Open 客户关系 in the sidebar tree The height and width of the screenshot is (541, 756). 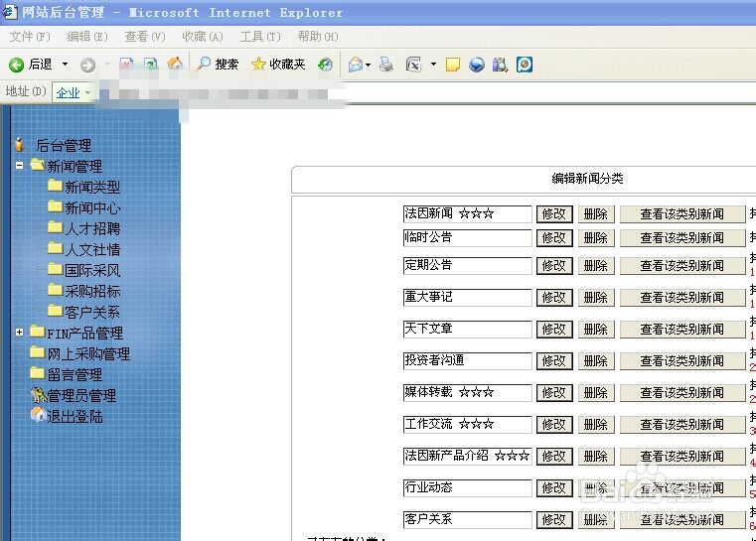coord(92,312)
